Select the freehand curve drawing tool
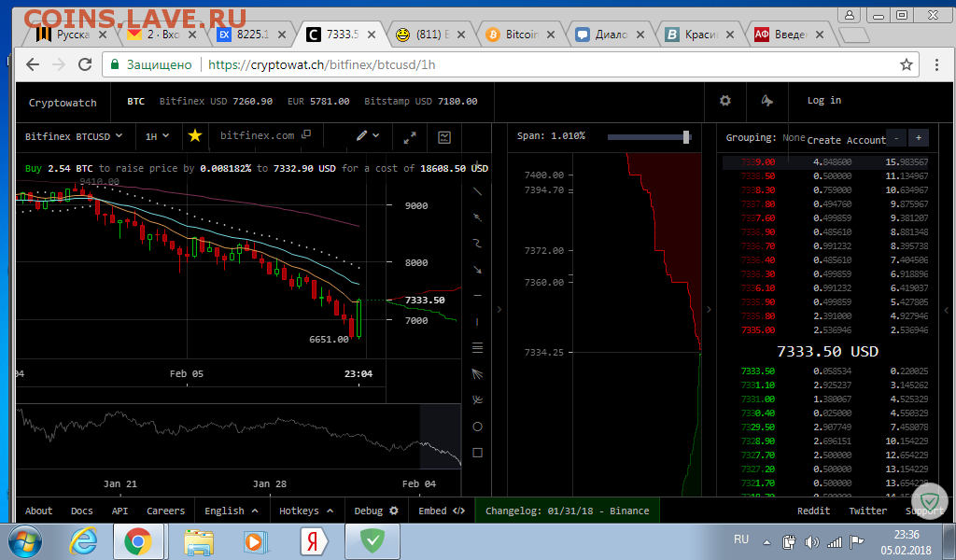Viewport: 956px width, 560px height. coord(477,244)
